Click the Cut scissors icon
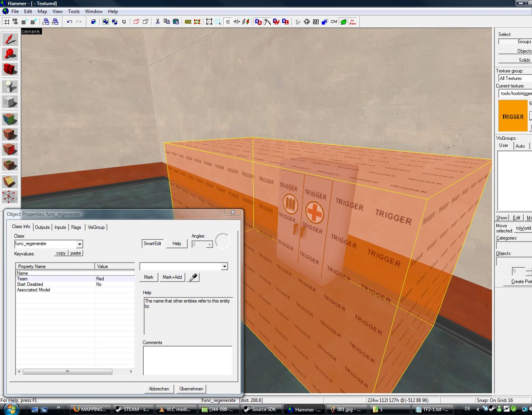Viewport: 532px width, 415px height. [158, 22]
